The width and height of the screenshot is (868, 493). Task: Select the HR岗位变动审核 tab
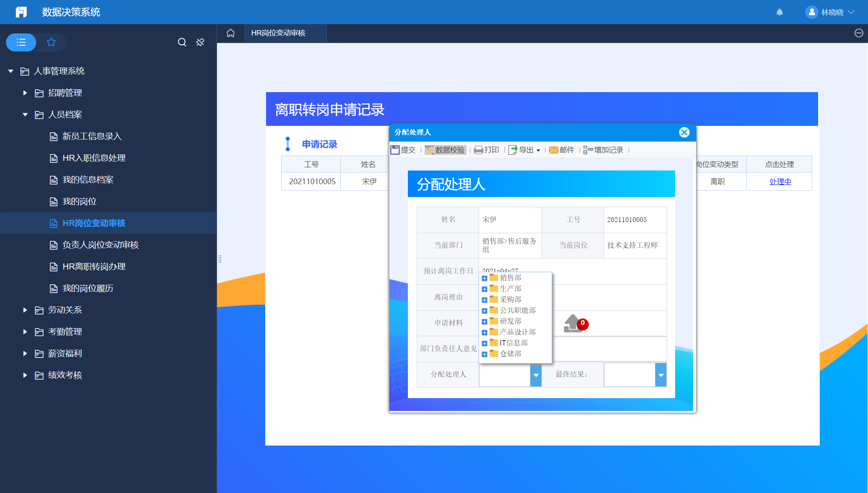(x=278, y=33)
